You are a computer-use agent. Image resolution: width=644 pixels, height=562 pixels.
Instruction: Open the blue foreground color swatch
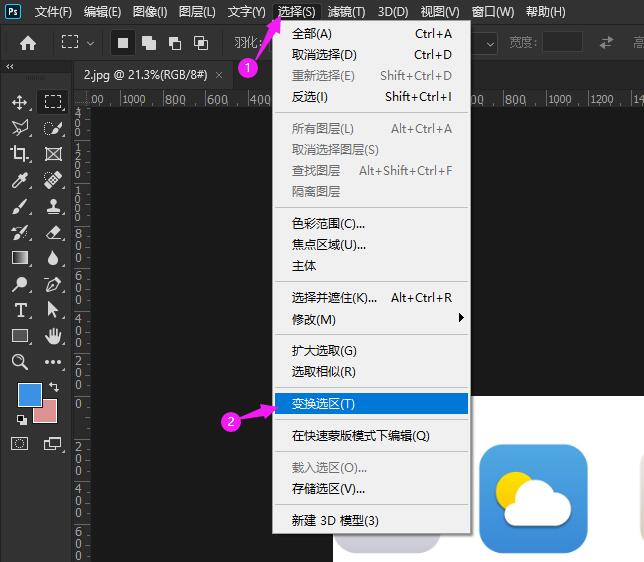(30, 395)
